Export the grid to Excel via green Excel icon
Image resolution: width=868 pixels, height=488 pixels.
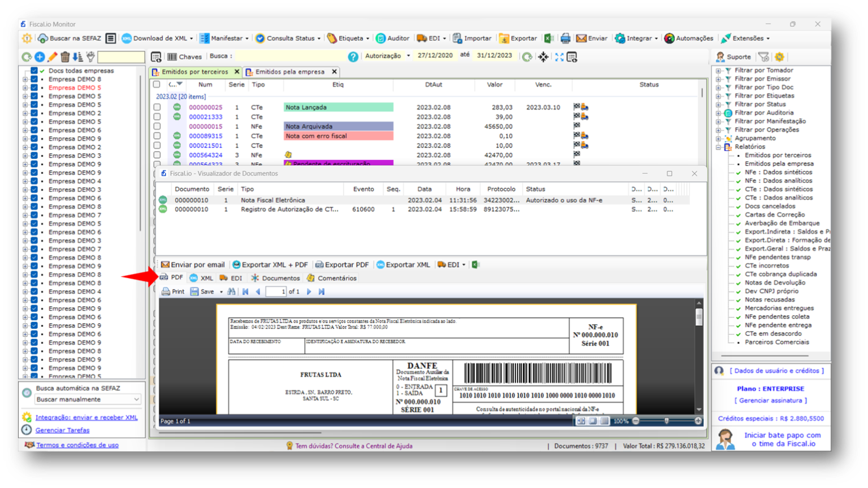pyautogui.click(x=548, y=38)
